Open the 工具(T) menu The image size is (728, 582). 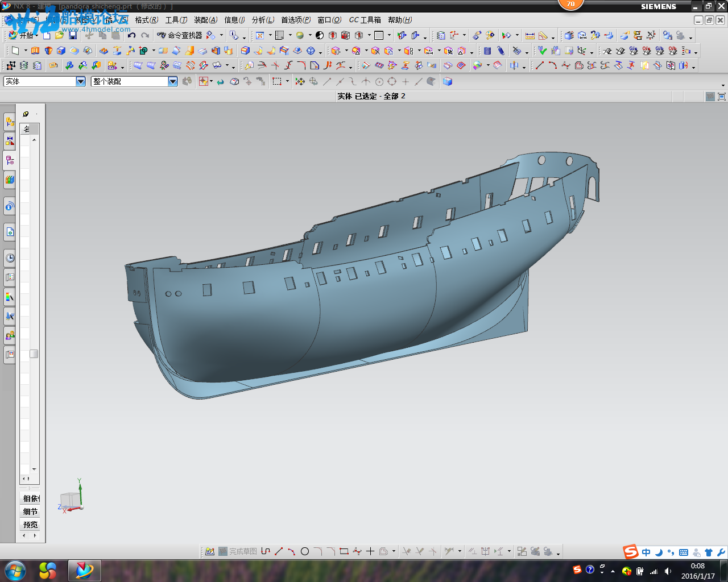click(176, 20)
